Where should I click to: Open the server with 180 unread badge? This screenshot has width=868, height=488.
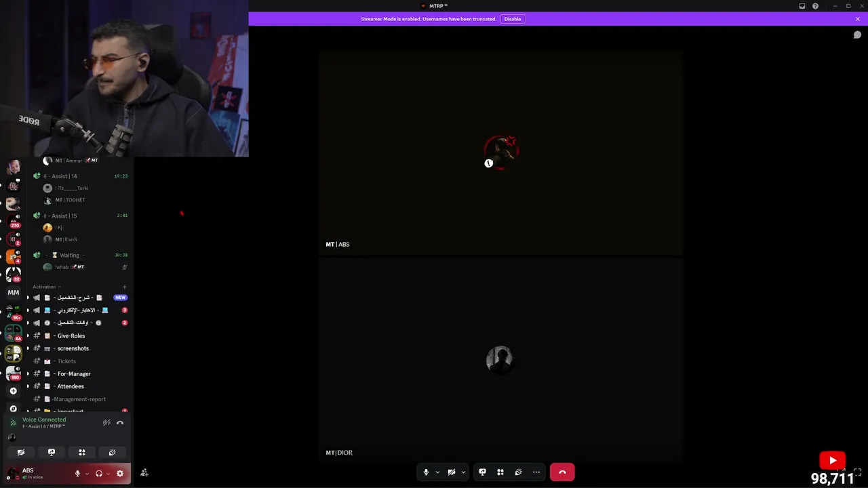(13, 373)
